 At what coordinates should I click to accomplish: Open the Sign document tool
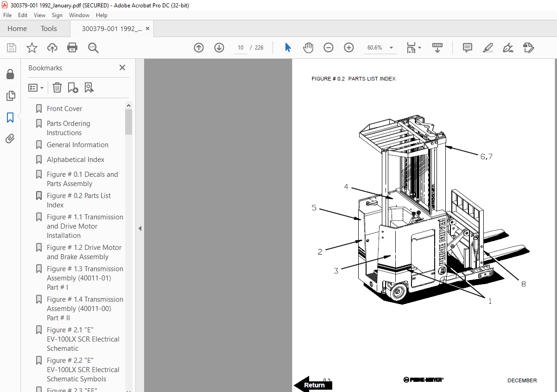coord(508,48)
